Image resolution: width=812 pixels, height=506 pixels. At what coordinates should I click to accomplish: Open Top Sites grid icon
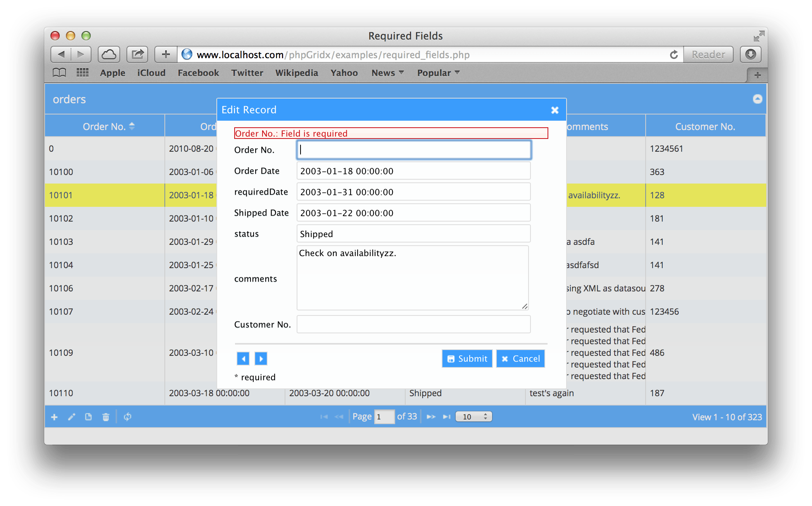(x=83, y=73)
